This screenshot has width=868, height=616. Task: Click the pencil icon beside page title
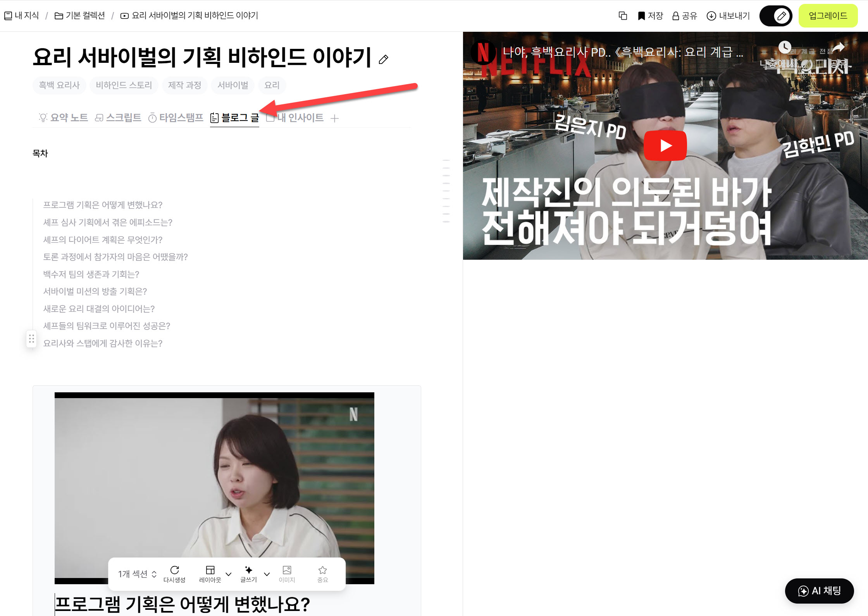coord(383,59)
